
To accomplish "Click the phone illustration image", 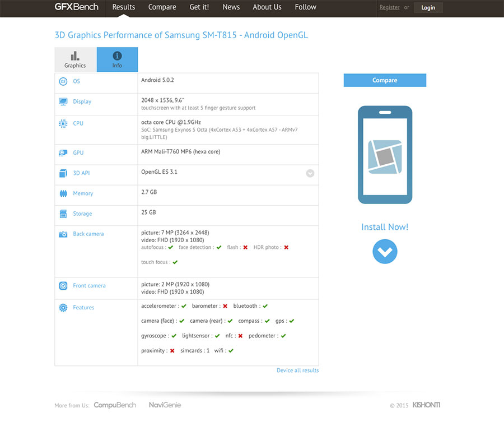I will 385,155.
